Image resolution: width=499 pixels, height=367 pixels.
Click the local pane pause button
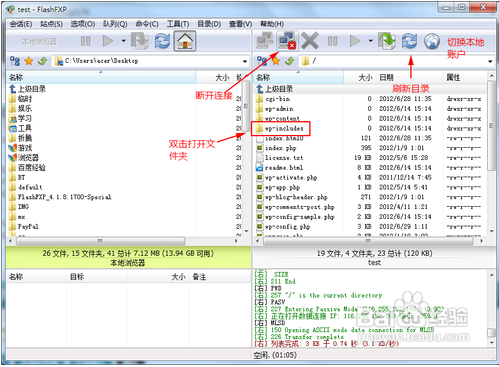[x=86, y=41]
